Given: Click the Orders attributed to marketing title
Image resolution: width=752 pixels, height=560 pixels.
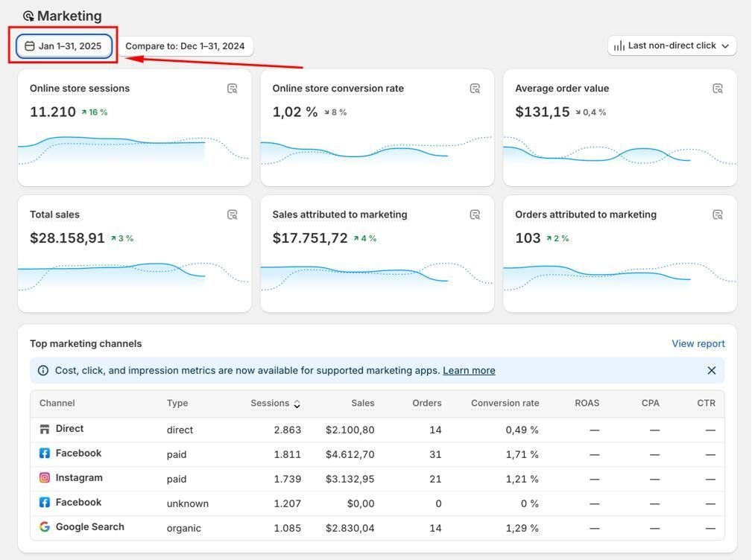Looking at the screenshot, I should 586,214.
